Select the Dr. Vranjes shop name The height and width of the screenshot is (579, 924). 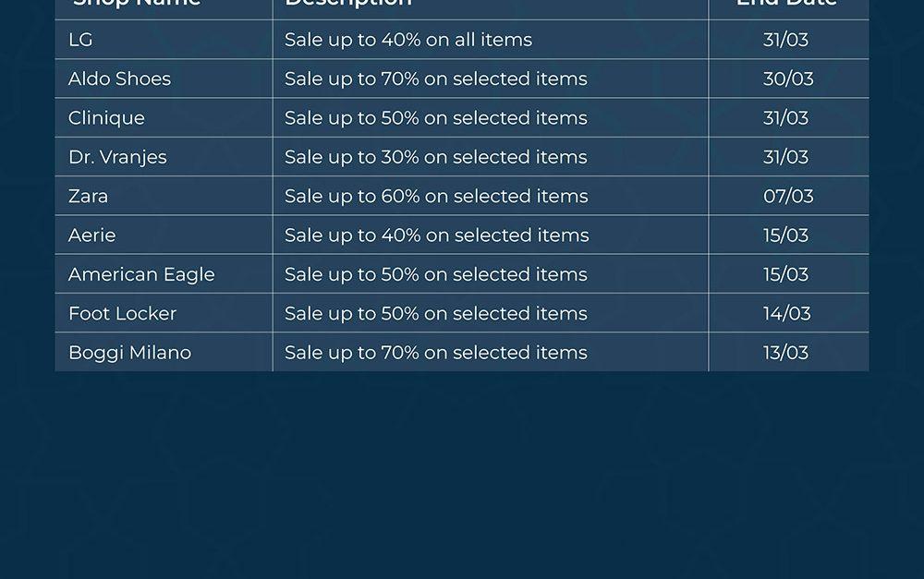(x=117, y=157)
